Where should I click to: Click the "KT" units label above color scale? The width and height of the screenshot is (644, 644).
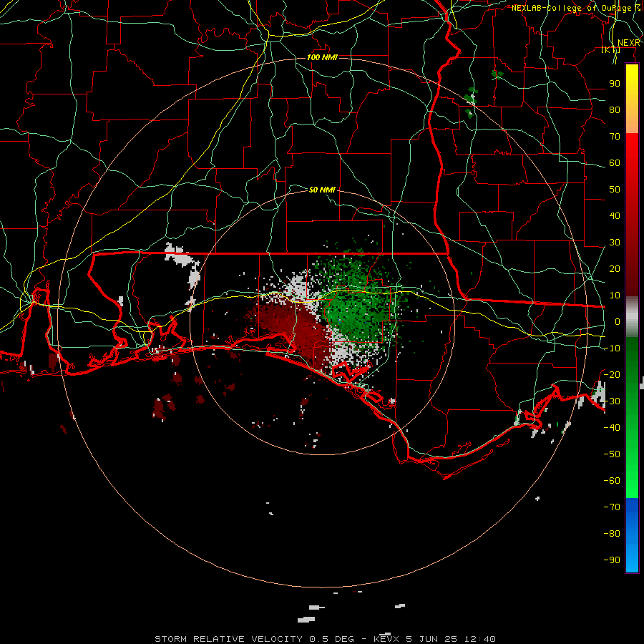pyautogui.click(x=611, y=49)
